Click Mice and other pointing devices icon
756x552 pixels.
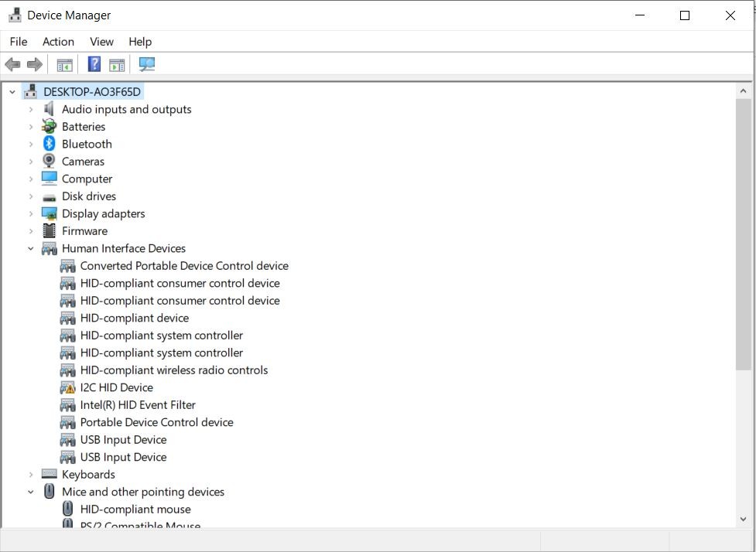pyautogui.click(x=50, y=491)
